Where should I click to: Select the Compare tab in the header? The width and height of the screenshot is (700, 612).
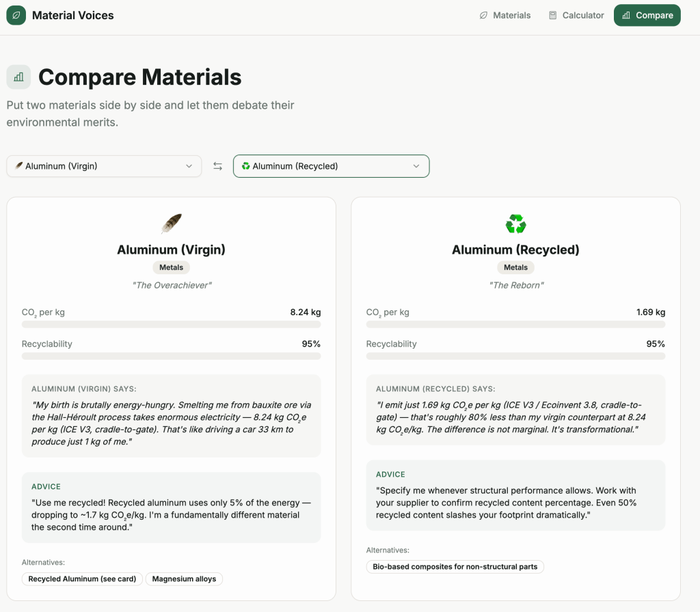pos(647,15)
